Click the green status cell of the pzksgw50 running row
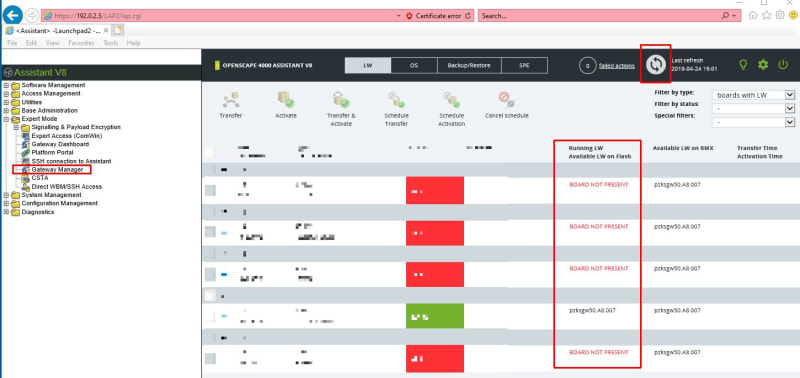 tap(435, 316)
